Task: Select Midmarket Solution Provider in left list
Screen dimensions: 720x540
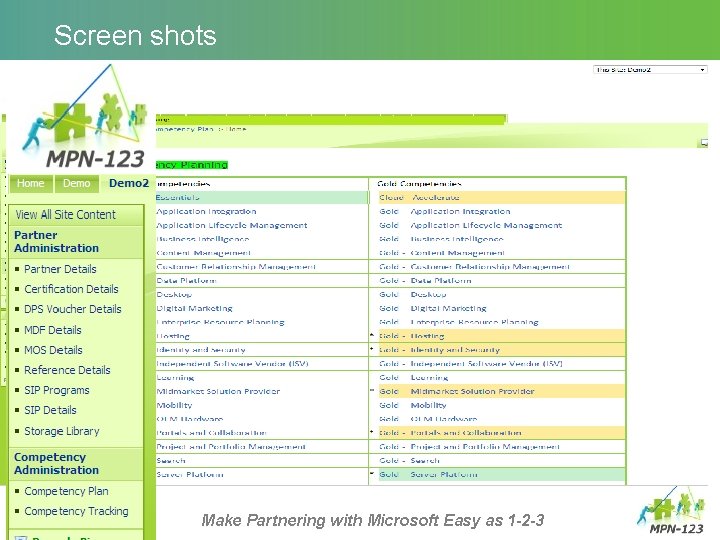Action: pyautogui.click(x=218, y=391)
